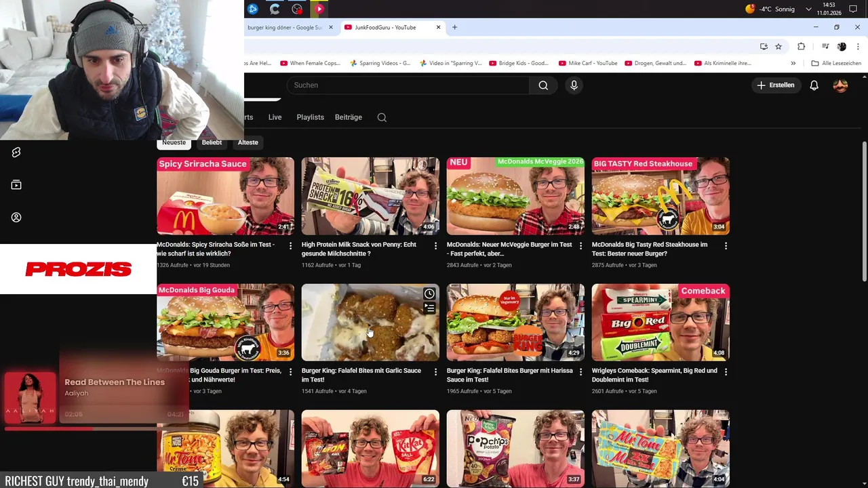The height and width of the screenshot is (488, 868).
Task: Open title 'High Protein Milk Snack von Penny'
Action: coord(359,249)
